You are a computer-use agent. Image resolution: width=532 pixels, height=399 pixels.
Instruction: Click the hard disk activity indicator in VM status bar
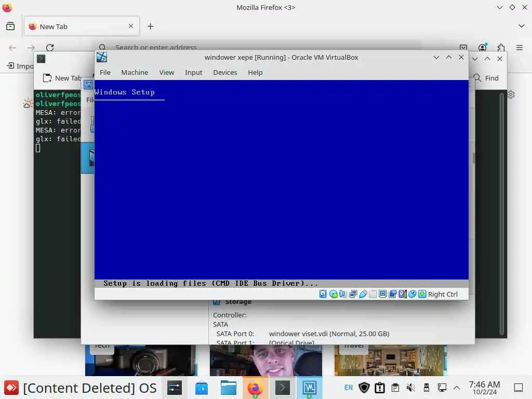tap(323, 294)
